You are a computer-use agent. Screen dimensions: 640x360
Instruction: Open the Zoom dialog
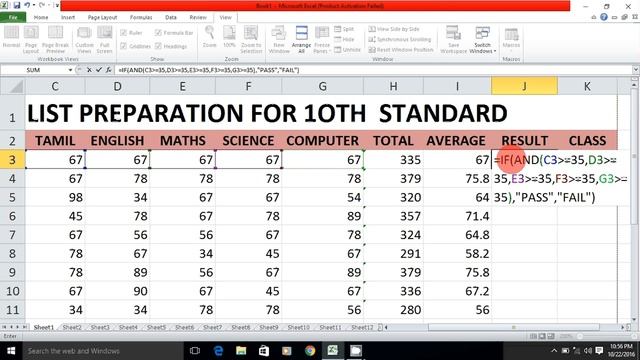click(209, 38)
